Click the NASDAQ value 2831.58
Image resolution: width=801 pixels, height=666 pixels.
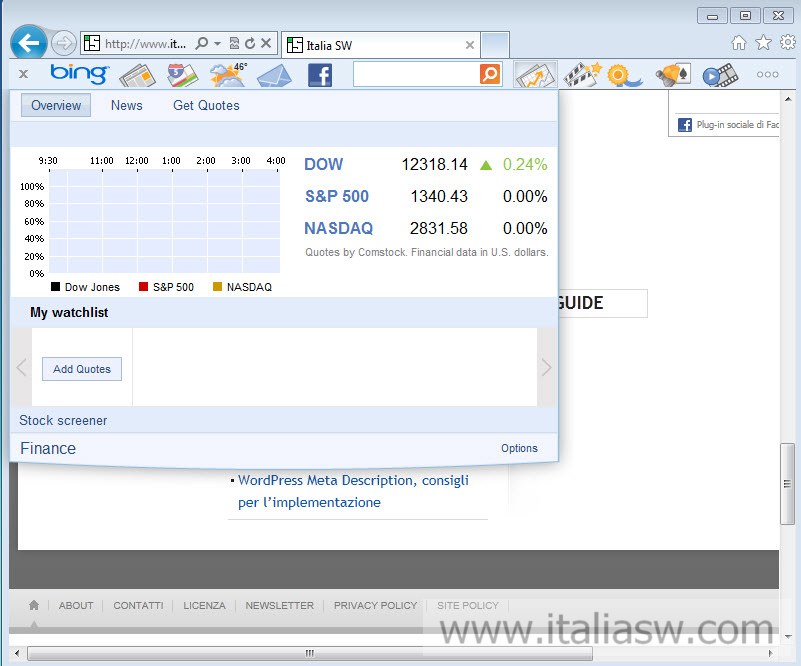coord(439,228)
